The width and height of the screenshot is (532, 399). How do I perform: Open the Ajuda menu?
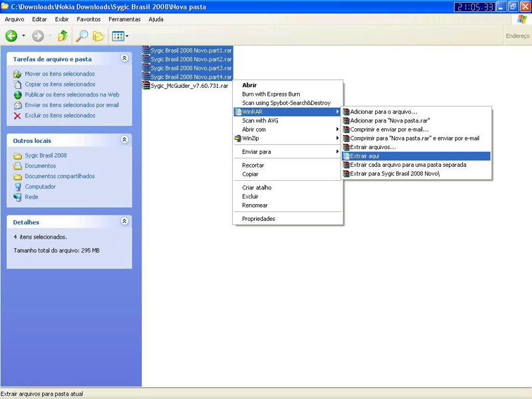tap(156, 19)
